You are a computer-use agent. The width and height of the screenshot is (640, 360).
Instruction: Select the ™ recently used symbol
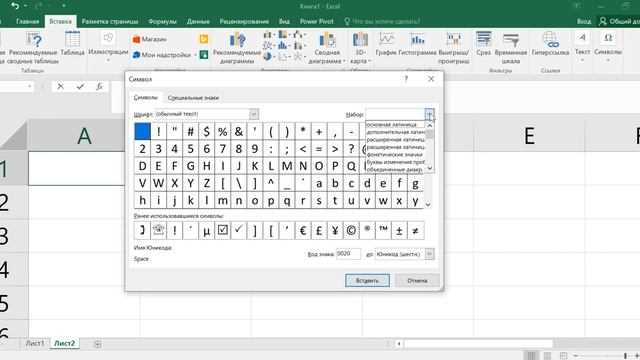383,231
